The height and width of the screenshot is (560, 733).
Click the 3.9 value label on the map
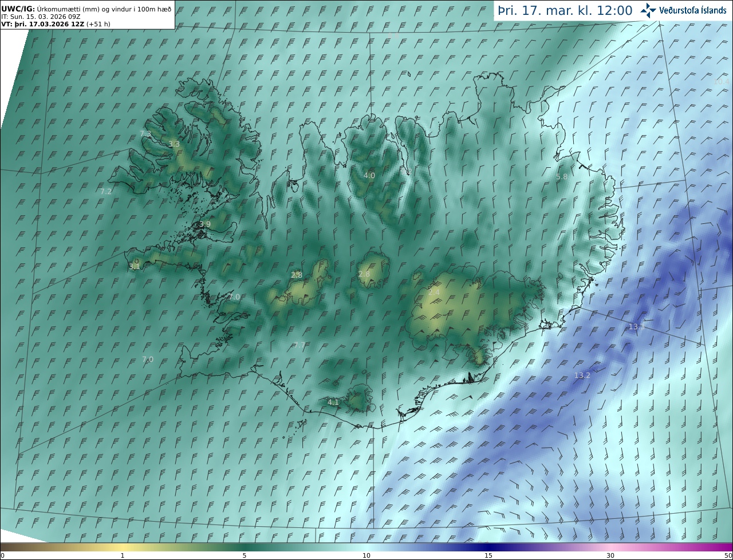[205, 224]
